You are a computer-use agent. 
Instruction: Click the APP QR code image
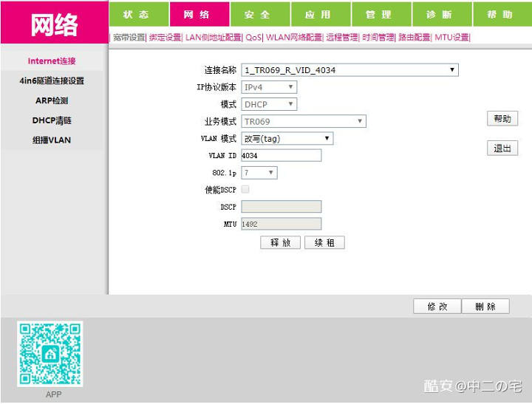[x=50, y=354]
